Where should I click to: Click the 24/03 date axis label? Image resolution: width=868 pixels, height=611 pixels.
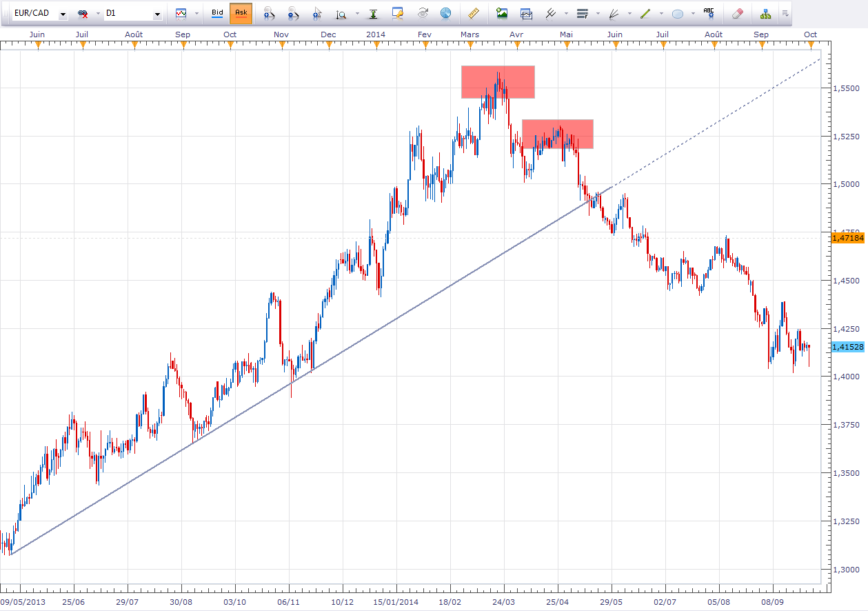[504, 601]
